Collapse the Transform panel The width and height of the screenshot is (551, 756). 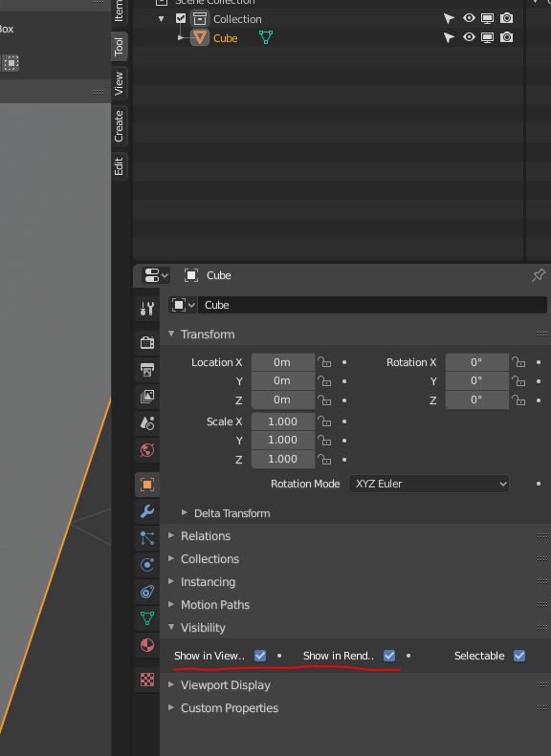(171, 334)
